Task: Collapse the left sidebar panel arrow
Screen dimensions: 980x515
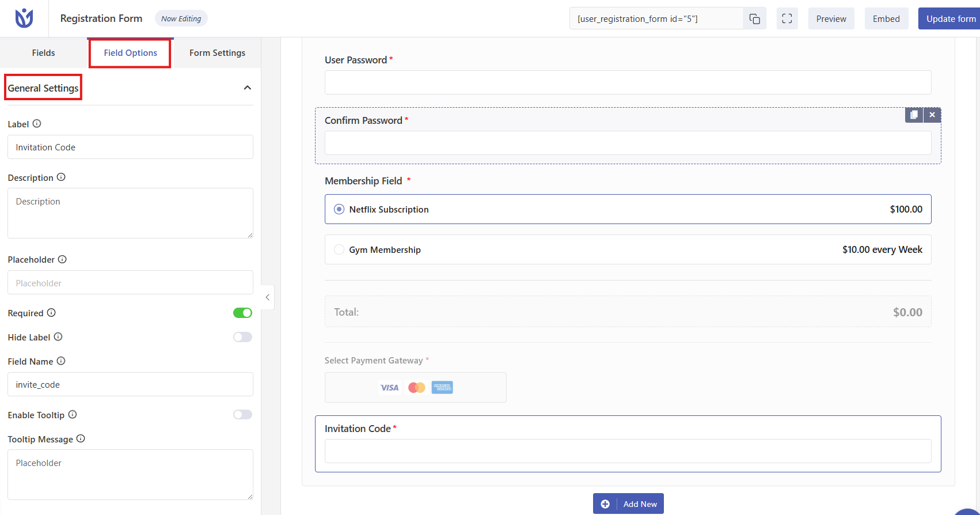Action: click(268, 297)
